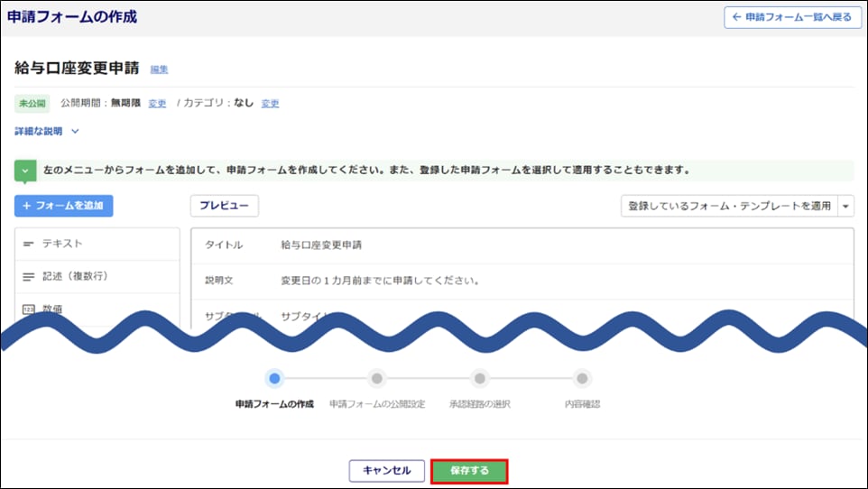Click the 記述（複数行） lines icon
Viewport: 868px width, 489px height.
point(28,277)
